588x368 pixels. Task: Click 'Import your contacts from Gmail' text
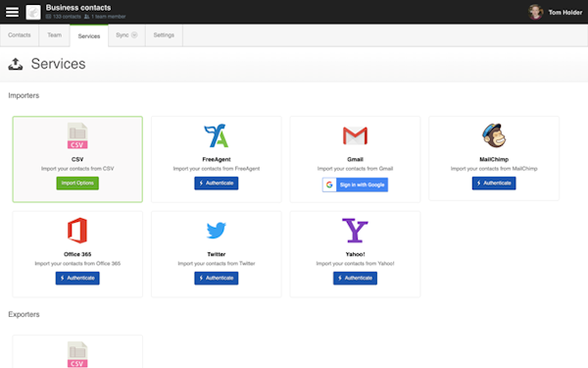coord(355,169)
